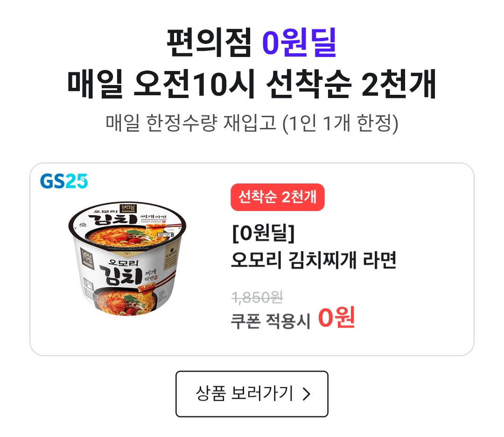Screen dimensions: 504x437
Task: Click the crossed-out 1,850원 price
Action: point(257,297)
